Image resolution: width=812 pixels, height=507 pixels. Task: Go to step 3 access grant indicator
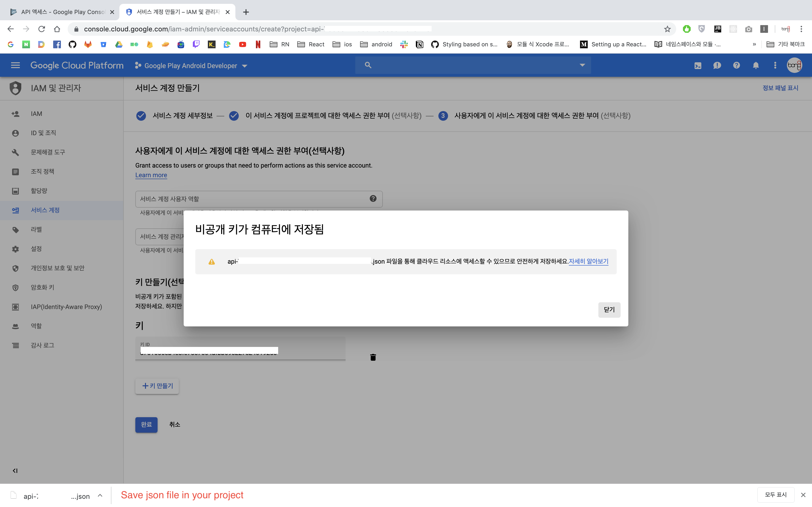point(443,116)
